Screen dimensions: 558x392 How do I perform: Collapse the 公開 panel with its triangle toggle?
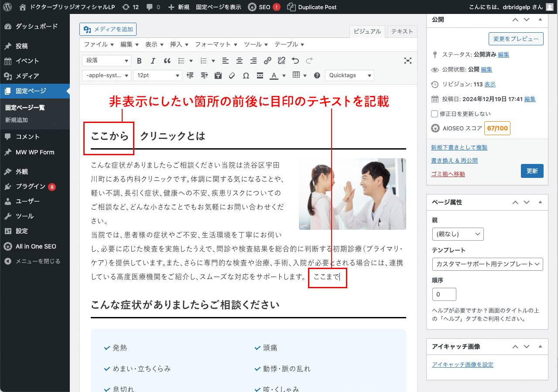pos(540,20)
